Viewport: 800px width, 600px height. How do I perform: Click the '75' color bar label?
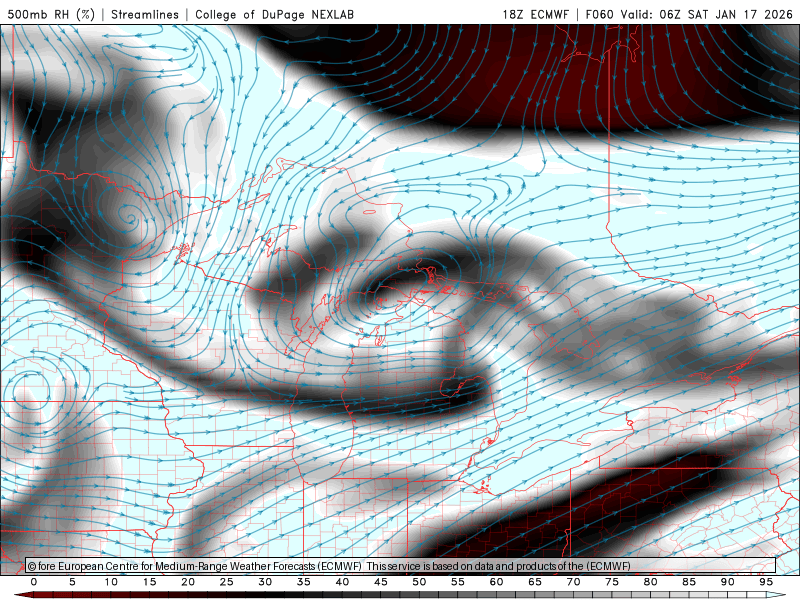tap(612, 582)
